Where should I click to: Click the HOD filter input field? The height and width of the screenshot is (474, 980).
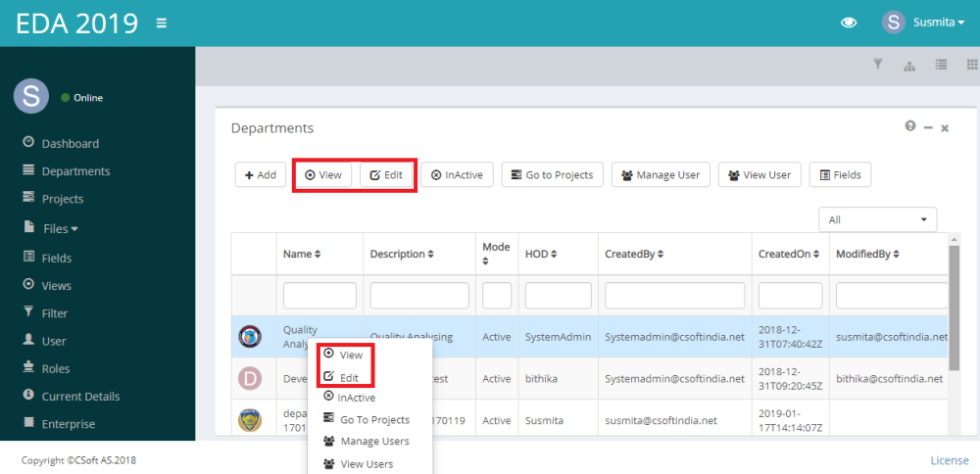click(559, 296)
